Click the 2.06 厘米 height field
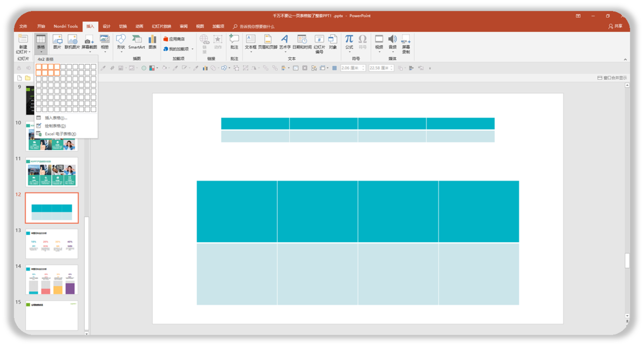 [352, 68]
